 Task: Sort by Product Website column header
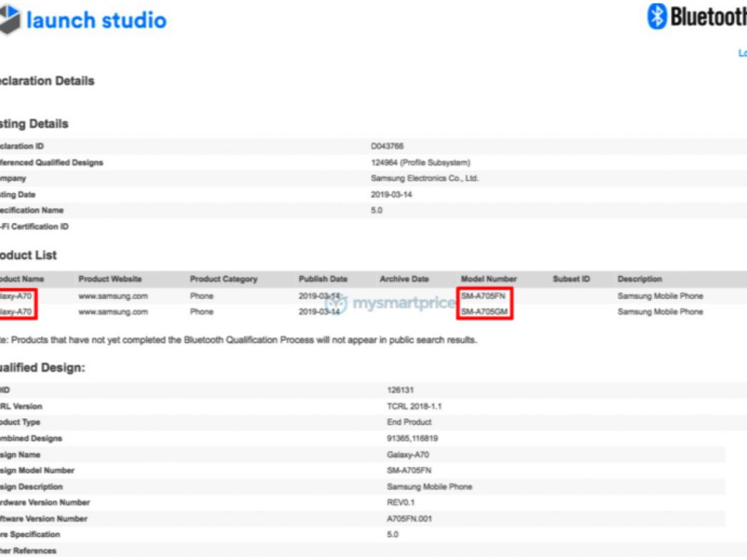[110, 279]
